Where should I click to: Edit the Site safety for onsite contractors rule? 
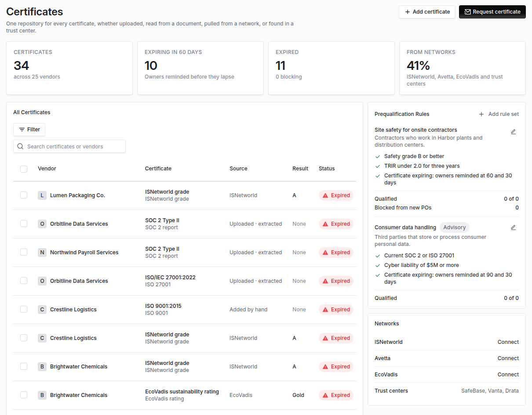tap(513, 132)
